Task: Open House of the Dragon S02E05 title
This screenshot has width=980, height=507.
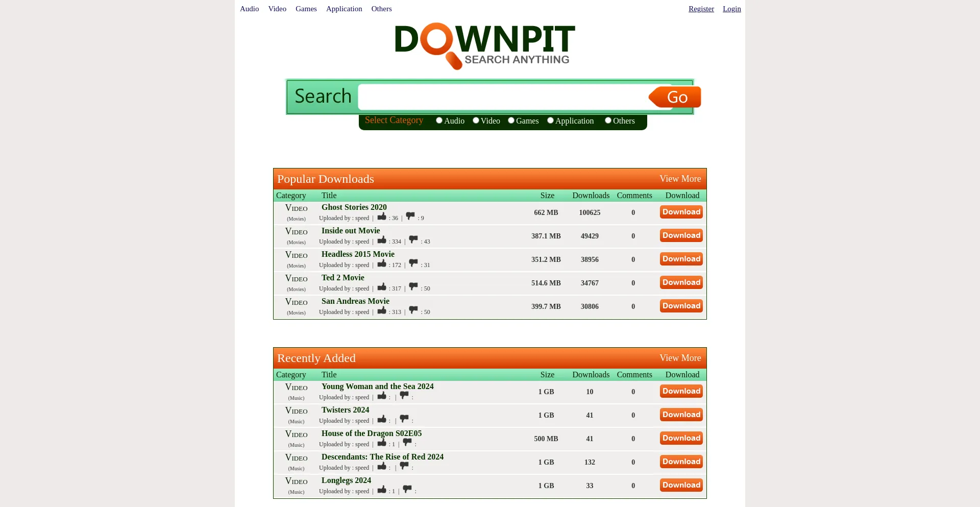Action: pyautogui.click(x=372, y=433)
